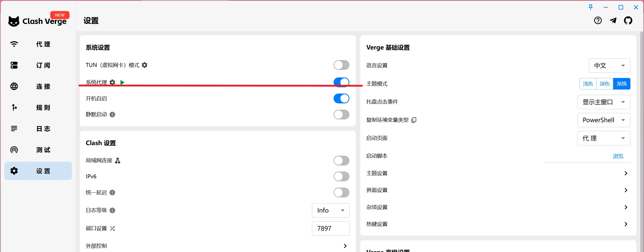Enable the IPv6 toggle
644x252 pixels.
click(x=341, y=177)
